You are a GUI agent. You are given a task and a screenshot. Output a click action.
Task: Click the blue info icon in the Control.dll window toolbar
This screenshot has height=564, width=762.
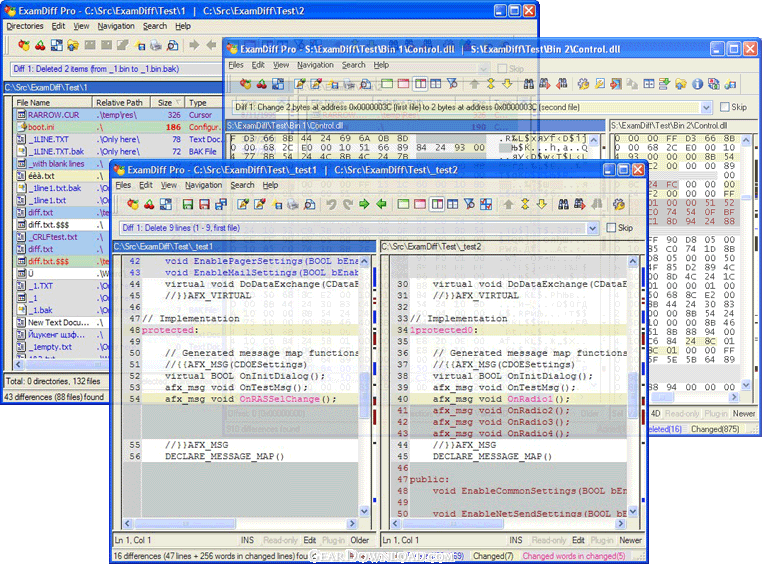(x=697, y=84)
